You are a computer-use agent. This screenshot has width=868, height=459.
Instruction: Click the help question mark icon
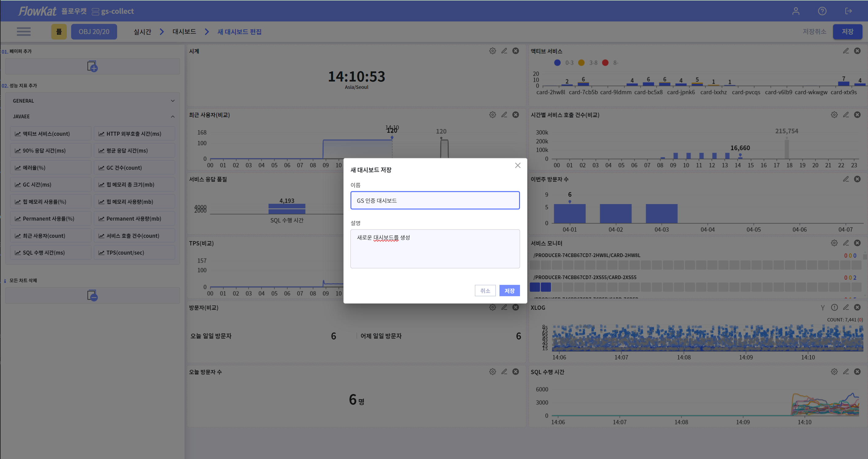(822, 11)
